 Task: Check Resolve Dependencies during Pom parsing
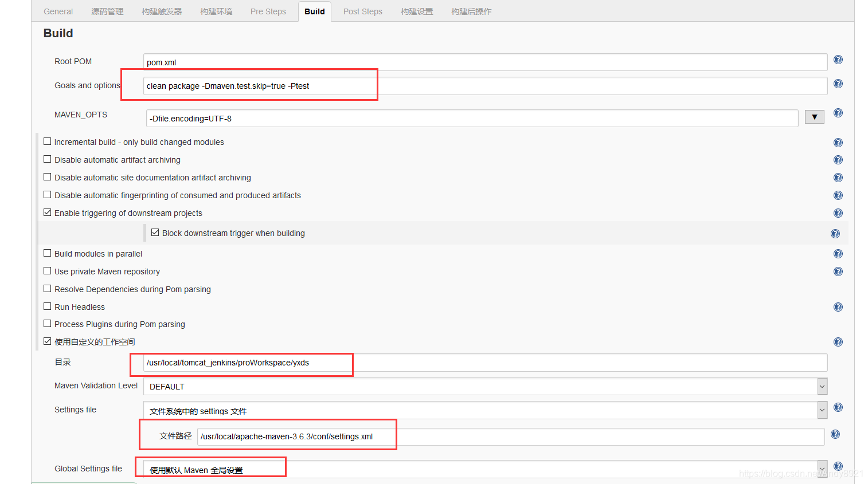(48, 289)
